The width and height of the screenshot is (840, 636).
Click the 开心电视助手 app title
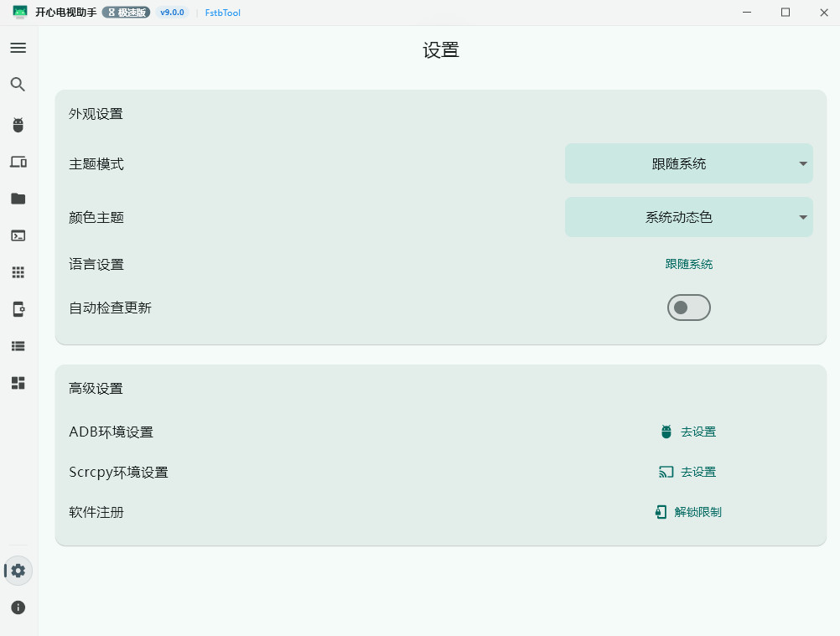[x=66, y=13]
